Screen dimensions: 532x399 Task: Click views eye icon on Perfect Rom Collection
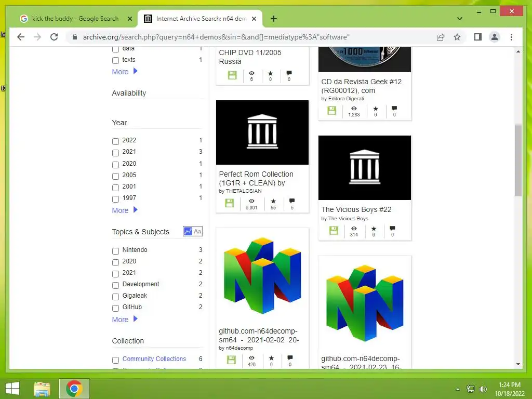coord(251,201)
